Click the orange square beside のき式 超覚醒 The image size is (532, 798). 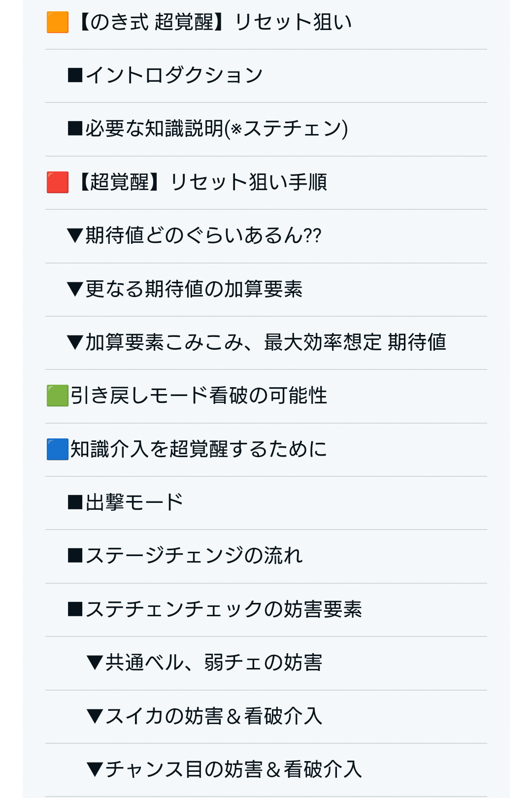tap(57, 23)
